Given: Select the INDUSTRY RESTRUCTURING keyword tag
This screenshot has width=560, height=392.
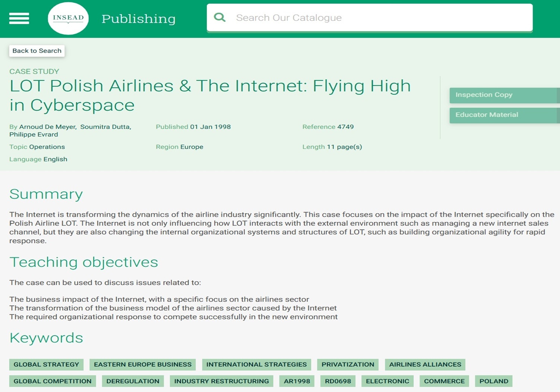Looking at the screenshot, I should (221, 381).
